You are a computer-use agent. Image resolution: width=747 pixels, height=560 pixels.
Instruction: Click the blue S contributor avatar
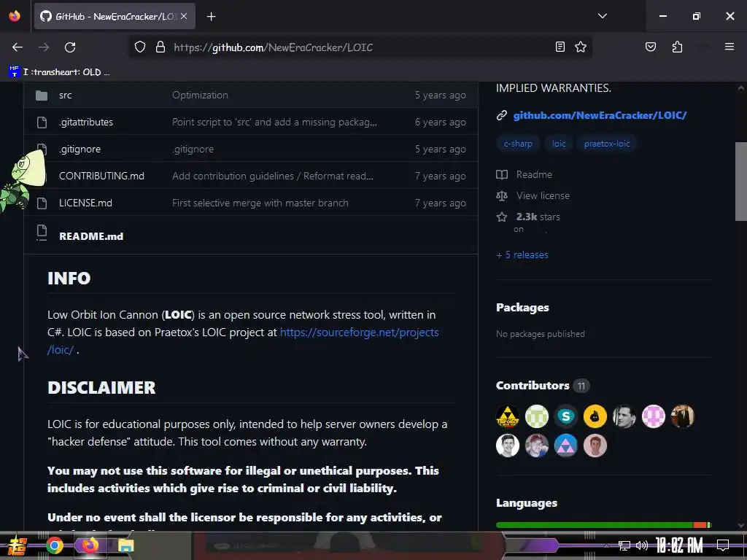tap(566, 416)
